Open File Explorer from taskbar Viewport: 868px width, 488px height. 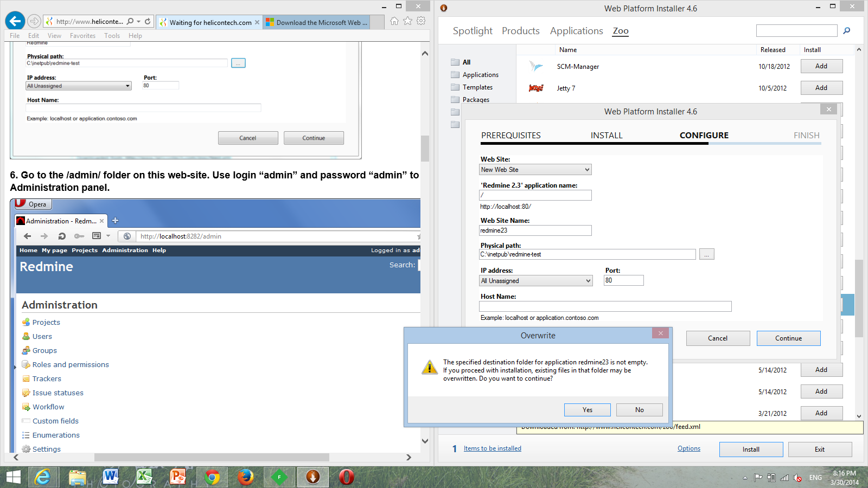[x=78, y=477]
